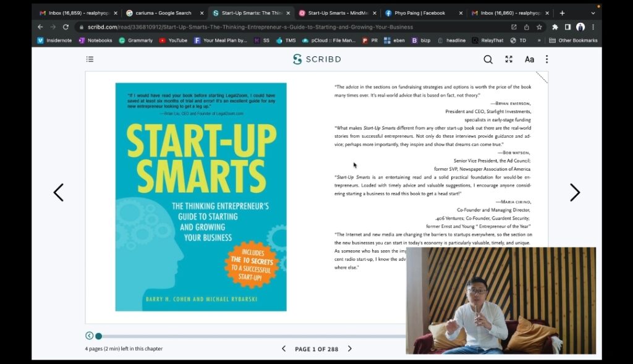
Task: Open pCloud File Manager bookmark
Action: click(329, 40)
